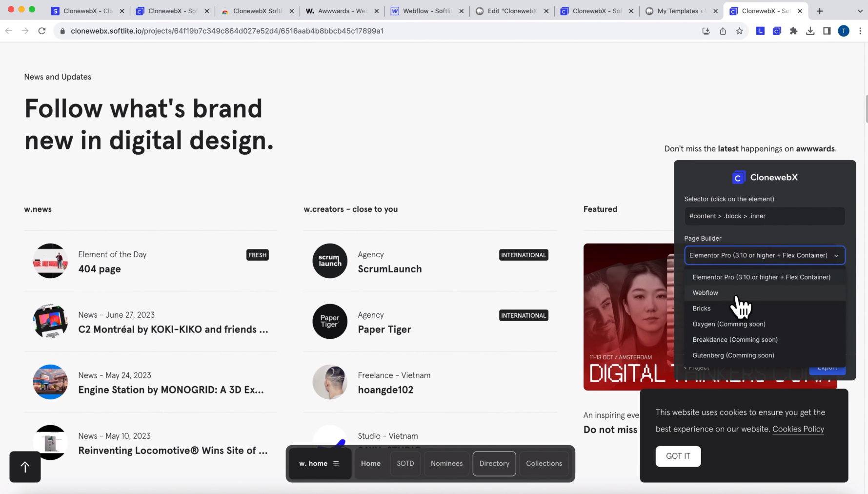Click the ScrumLaunch round logo
This screenshot has width=868, height=494.
(330, 261)
